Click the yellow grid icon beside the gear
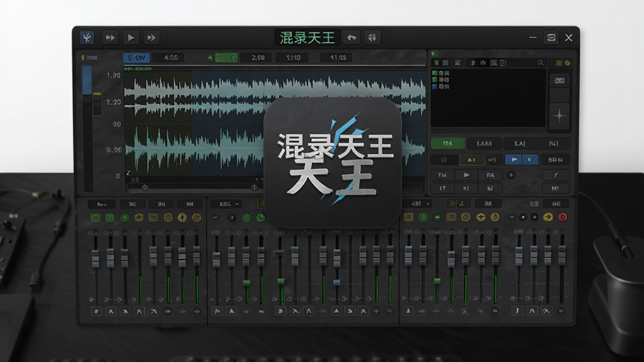Viewport: 644px width, 362px height. 559,63
